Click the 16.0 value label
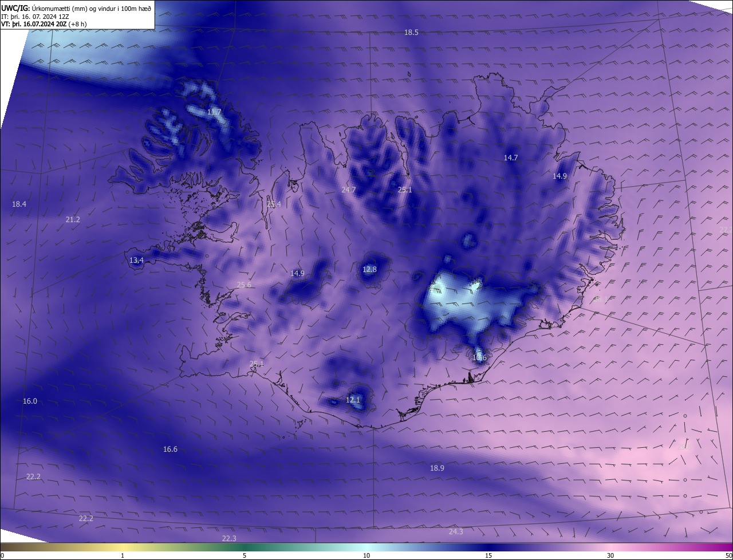 (30, 401)
